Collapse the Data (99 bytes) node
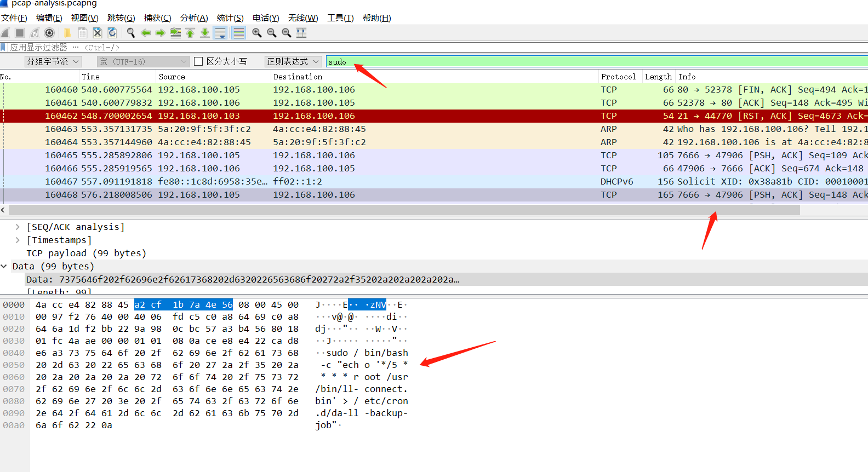 click(x=4, y=266)
